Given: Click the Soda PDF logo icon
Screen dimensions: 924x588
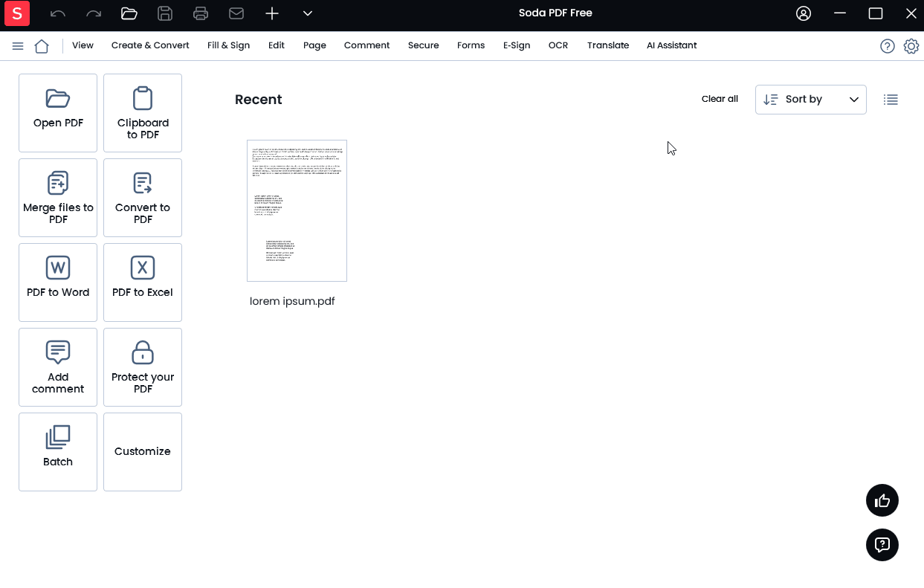Looking at the screenshot, I should tap(16, 13).
